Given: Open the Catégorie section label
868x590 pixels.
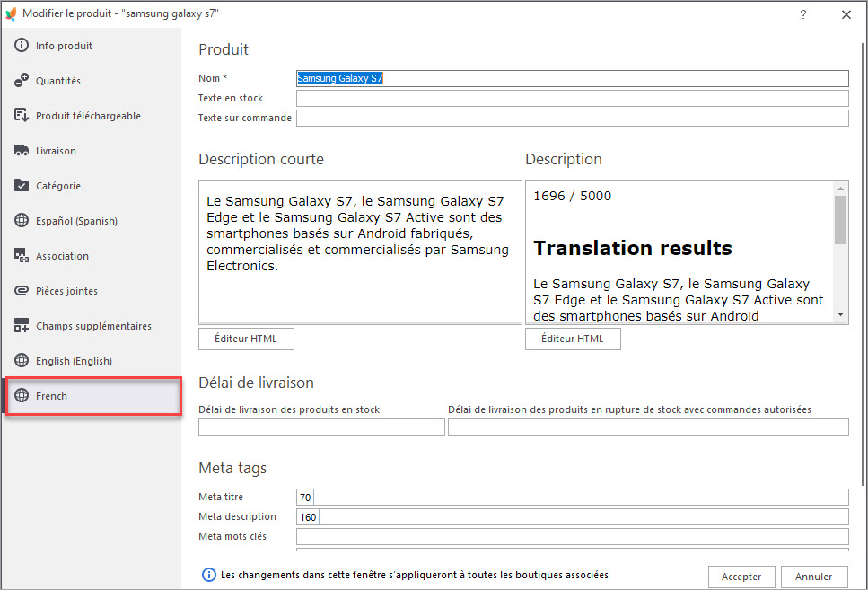Looking at the screenshot, I should [58, 186].
